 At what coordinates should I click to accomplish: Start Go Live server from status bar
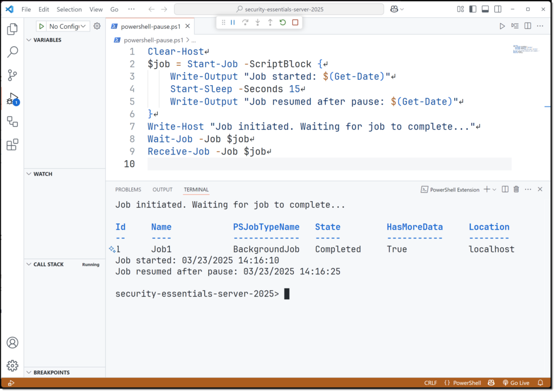tap(516, 383)
